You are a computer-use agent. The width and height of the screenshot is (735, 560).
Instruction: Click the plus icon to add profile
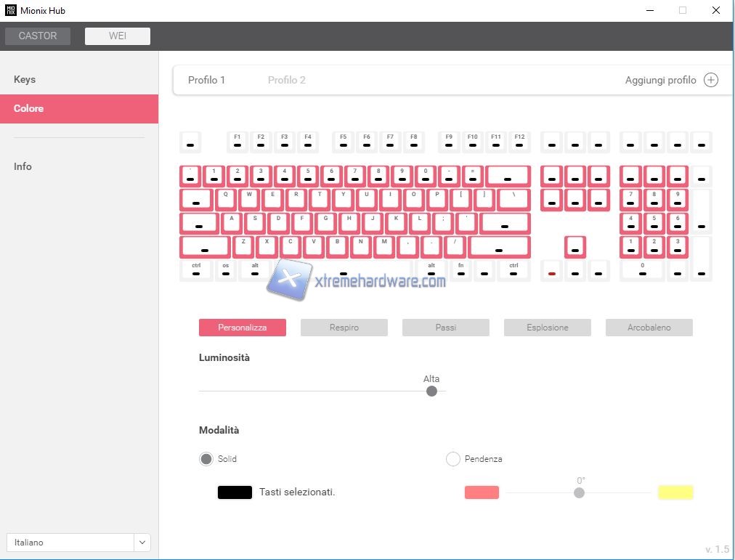[x=711, y=80]
